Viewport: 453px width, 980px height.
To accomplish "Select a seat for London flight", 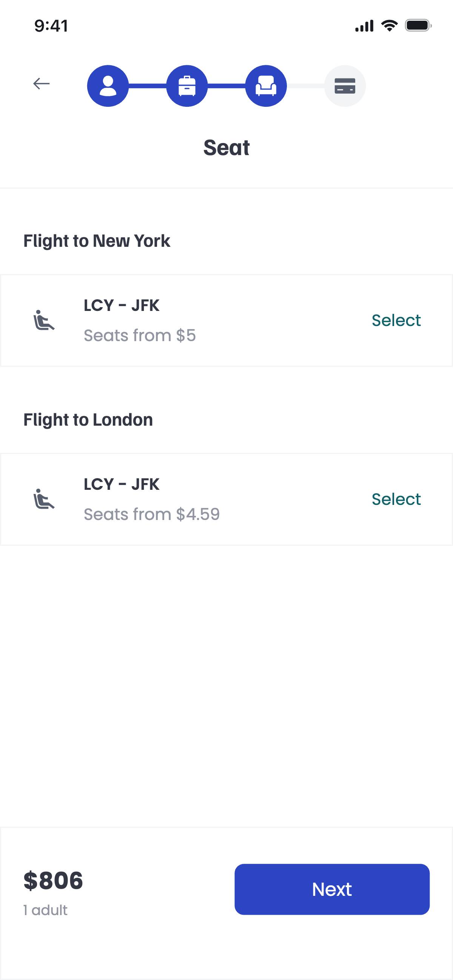I will (396, 499).
